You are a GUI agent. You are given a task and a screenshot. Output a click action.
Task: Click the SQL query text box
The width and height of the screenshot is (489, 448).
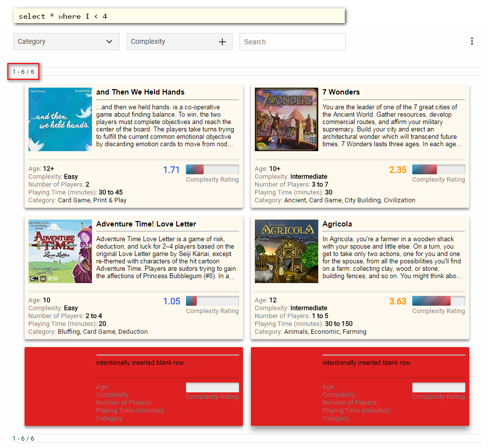[x=179, y=16]
